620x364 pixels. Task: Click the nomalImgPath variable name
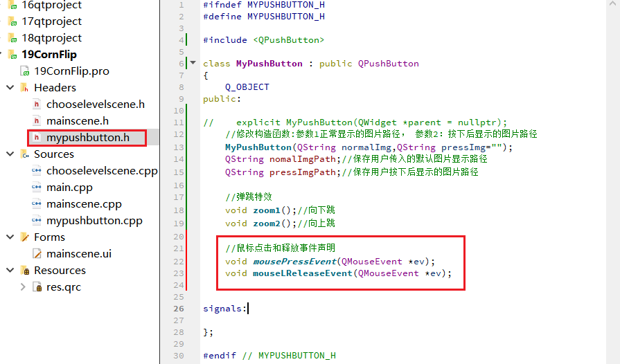click(x=303, y=159)
